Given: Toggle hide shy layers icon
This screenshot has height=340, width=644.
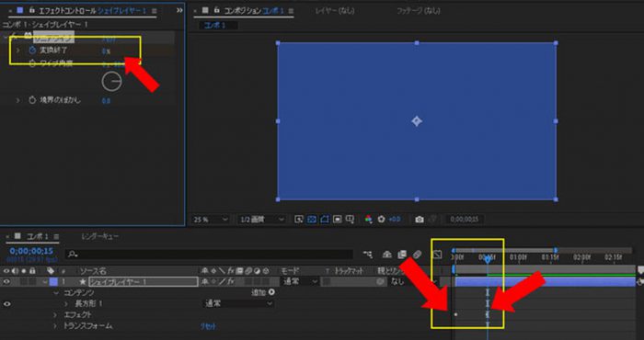Looking at the screenshot, I should pyautogui.click(x=387, y=255).
